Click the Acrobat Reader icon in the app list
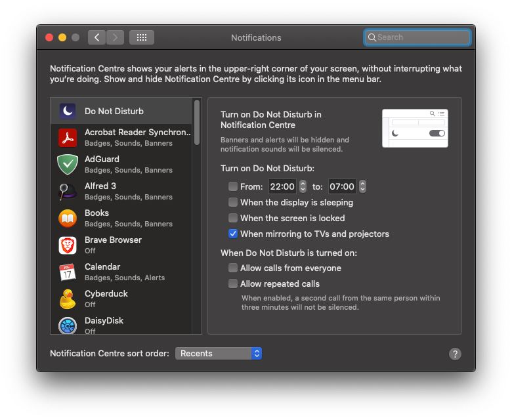The width and height of the screenshot is (512, 420). pos(68,138)
